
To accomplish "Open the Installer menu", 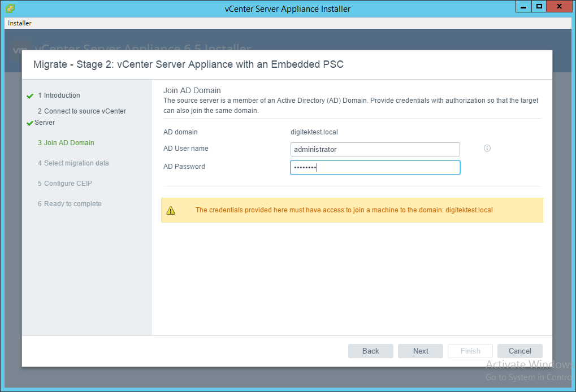I will [19, 23].
